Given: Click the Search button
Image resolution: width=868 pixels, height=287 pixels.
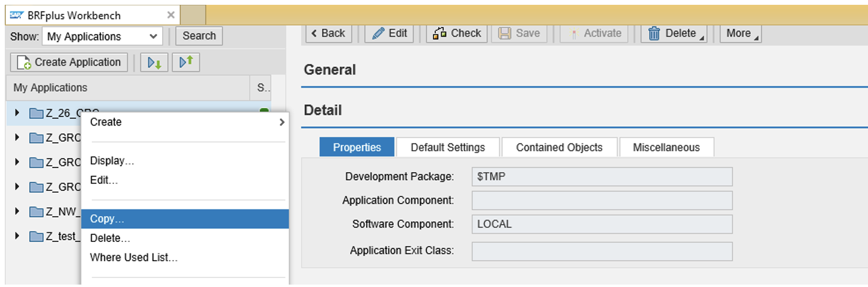Looking at the screenshot, I should (199, 36).
